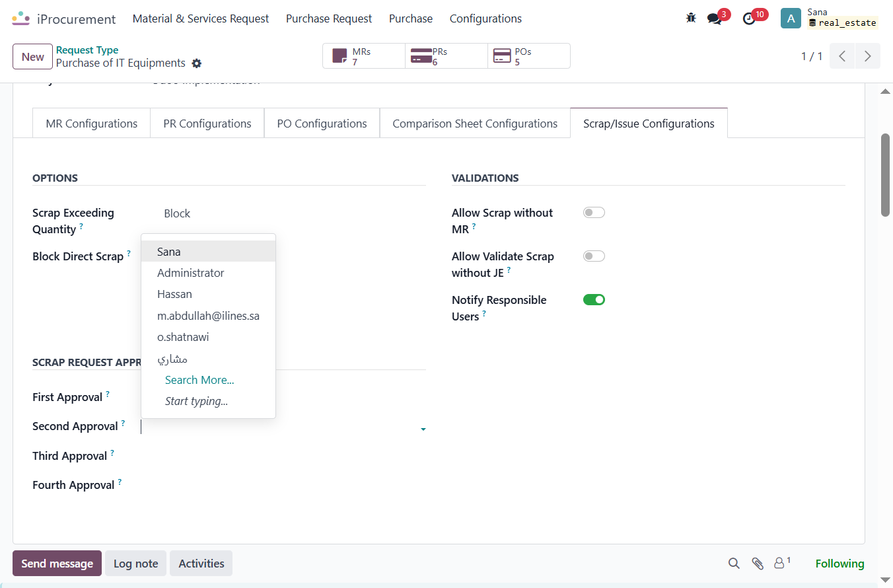This screenshot has width=893, height=588.
Task: Open the conversations chat icon
Action: click(715, 18)
